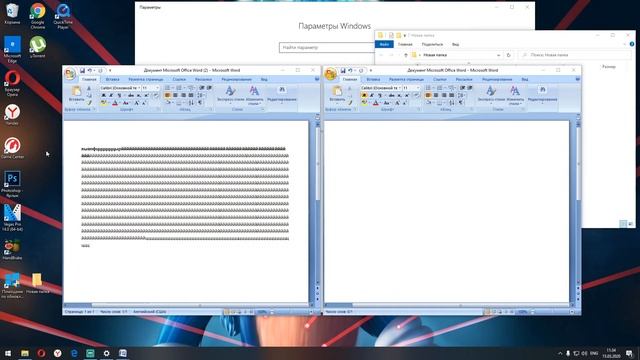Click refresh button in Explorer address bar
Image resolution: width=640 pixels, height=360 pixels.
coord(509,55)
